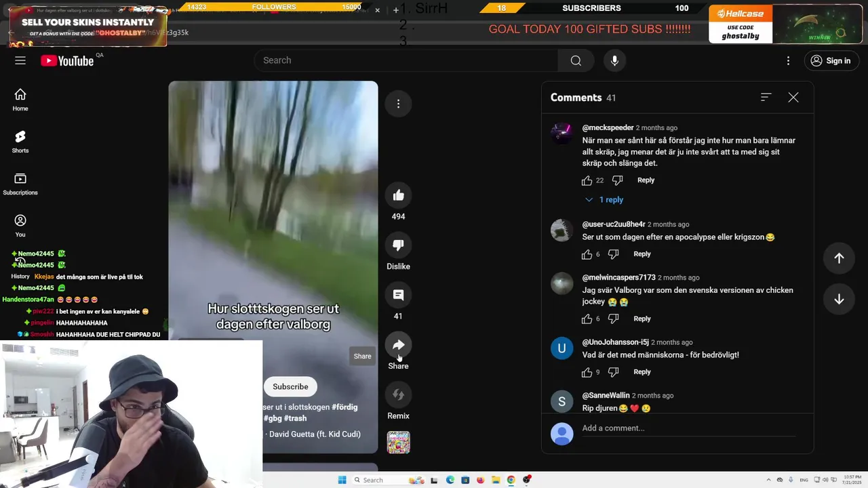Show hidden system tray icons
Screen dimensions: 868x488
768,480
